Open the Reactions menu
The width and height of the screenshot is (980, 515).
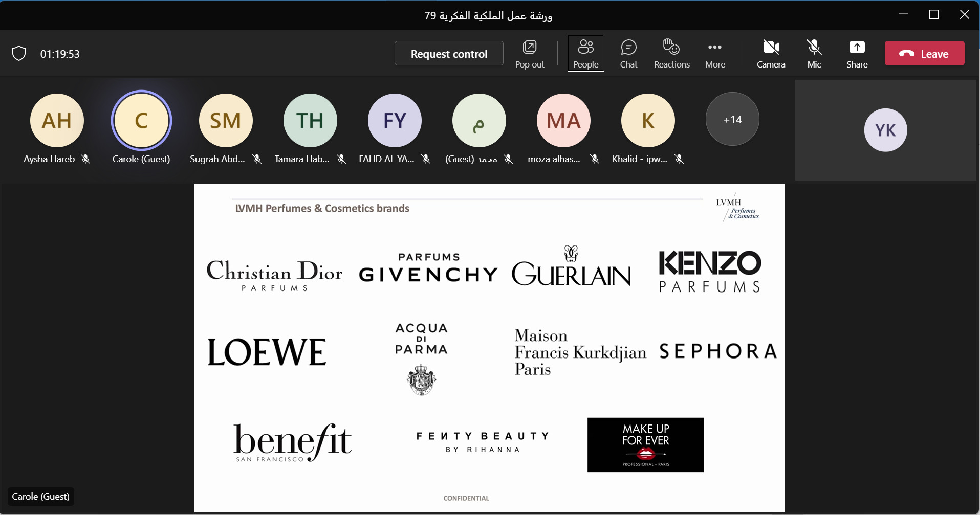pyautogui.click(x=671, y=53)
